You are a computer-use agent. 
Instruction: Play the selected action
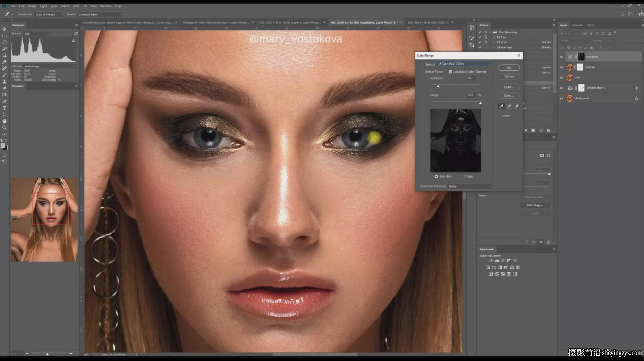coord(526,131)
